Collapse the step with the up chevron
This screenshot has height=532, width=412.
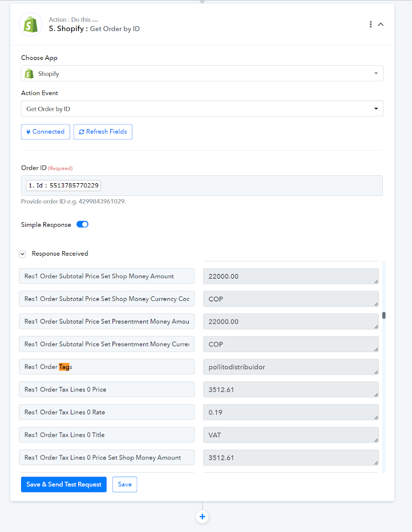coord(381,24)
